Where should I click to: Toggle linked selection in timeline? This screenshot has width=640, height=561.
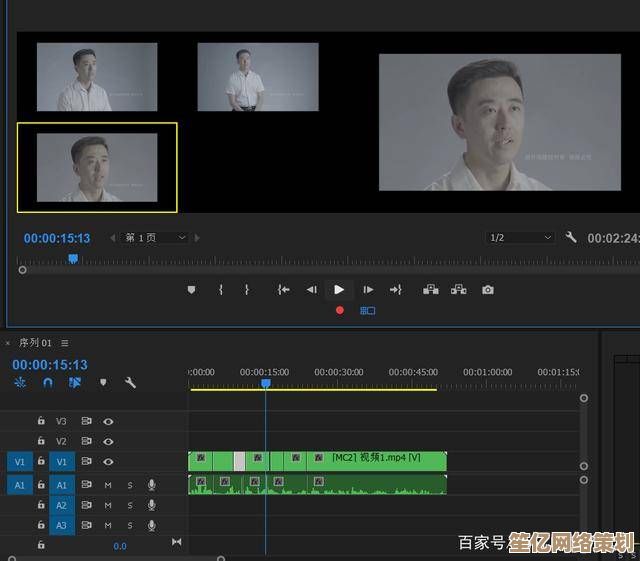(75, 383)
